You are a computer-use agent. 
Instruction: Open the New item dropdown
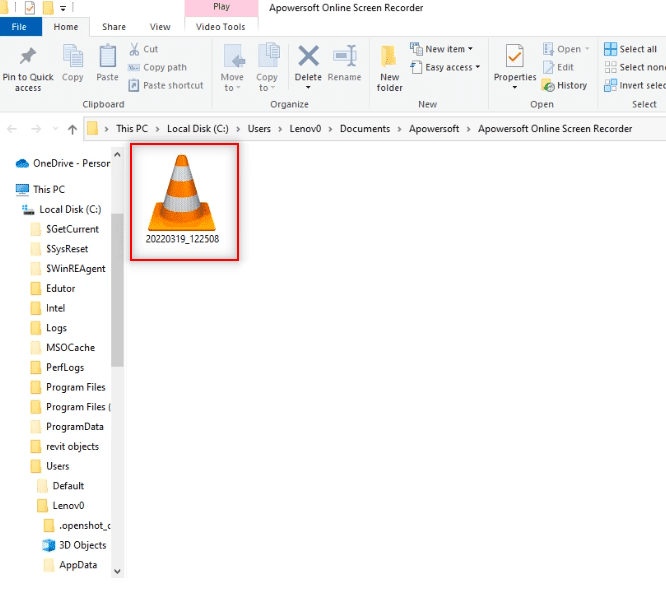point(441,49)
